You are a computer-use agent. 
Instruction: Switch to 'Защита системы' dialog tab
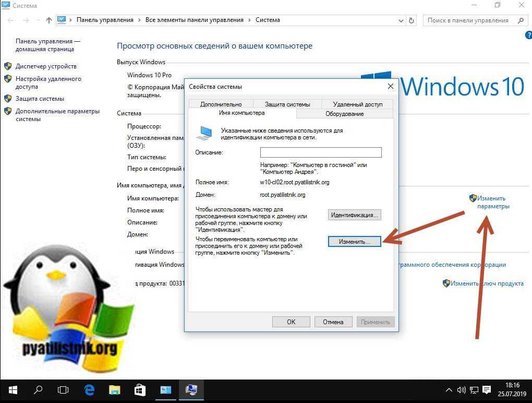(287, 104)
